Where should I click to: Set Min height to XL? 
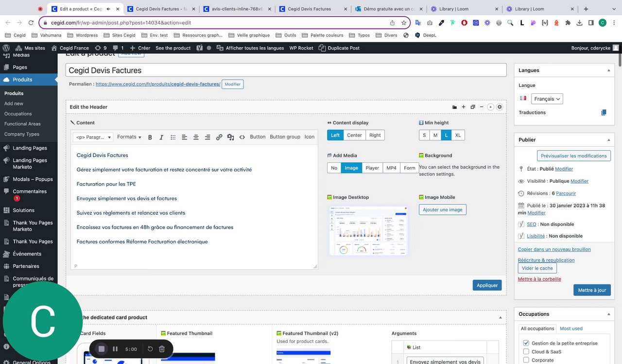tap(458, 135)
